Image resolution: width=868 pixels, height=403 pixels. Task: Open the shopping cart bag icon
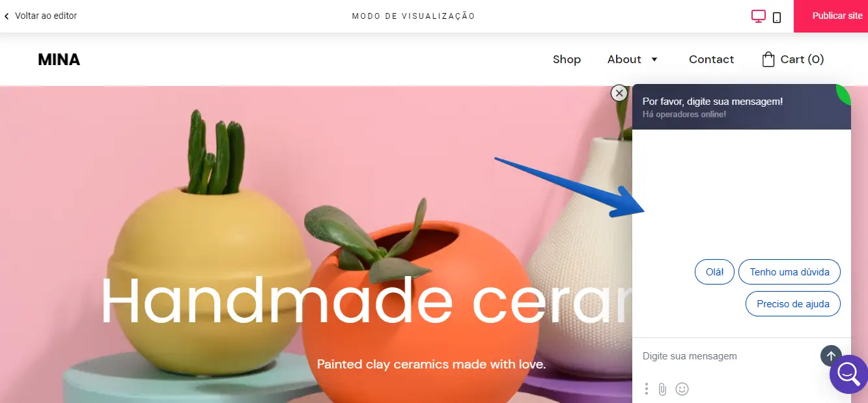point(768,59)
